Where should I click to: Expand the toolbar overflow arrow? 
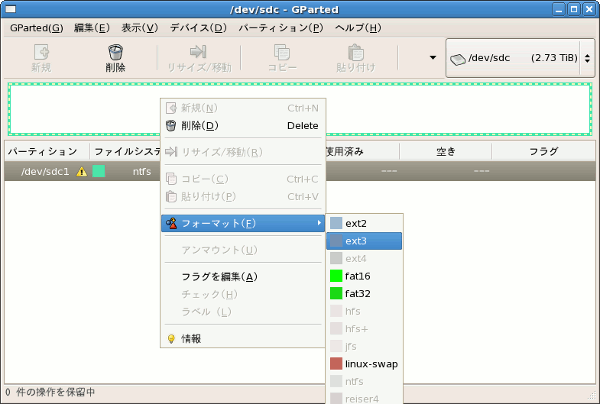pos(433,58)
